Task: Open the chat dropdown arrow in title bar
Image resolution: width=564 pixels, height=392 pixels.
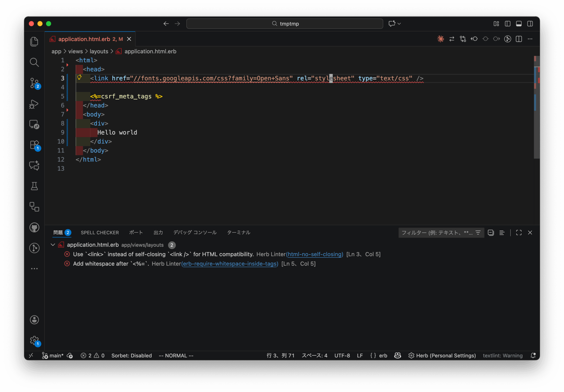Action: coord(399,24)
